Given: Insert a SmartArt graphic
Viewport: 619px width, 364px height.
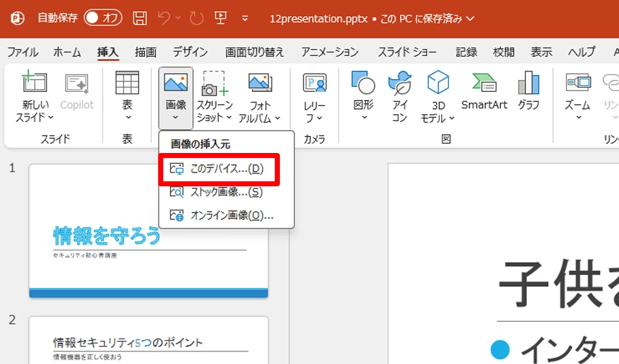Looking at the screenshot, I should click(484, 91).
